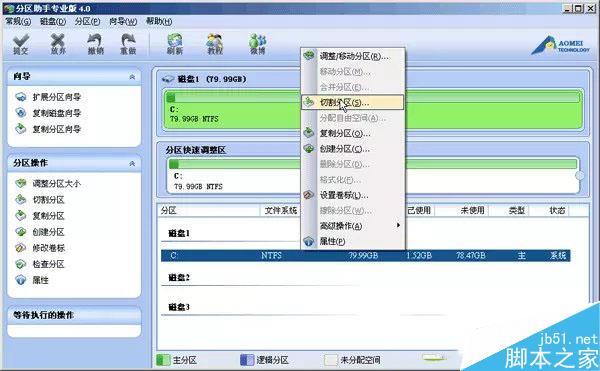This screenshot has height=371, width=600.
Task: Click the 调整/移动分区 context menu icon
Action: coord(309,56)
